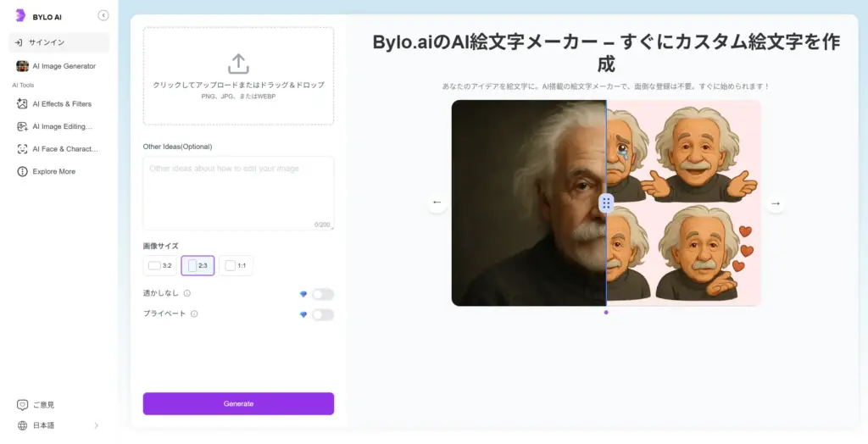Click the あなたのアイデアを絵文字に subtitle text

(606, 87)
